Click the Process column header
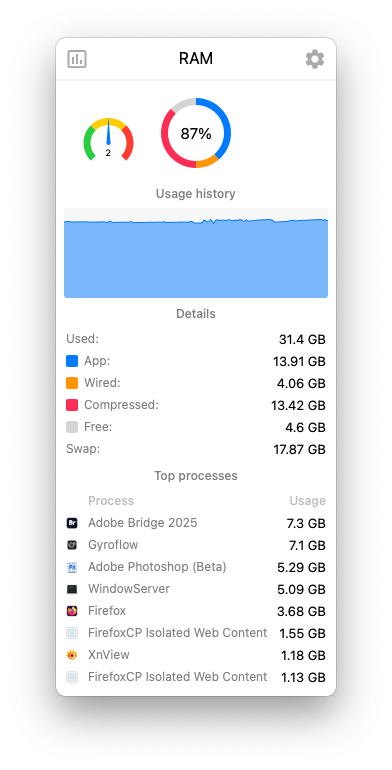Viewport: 392px width, 770px height. click(x=111, y=501)
